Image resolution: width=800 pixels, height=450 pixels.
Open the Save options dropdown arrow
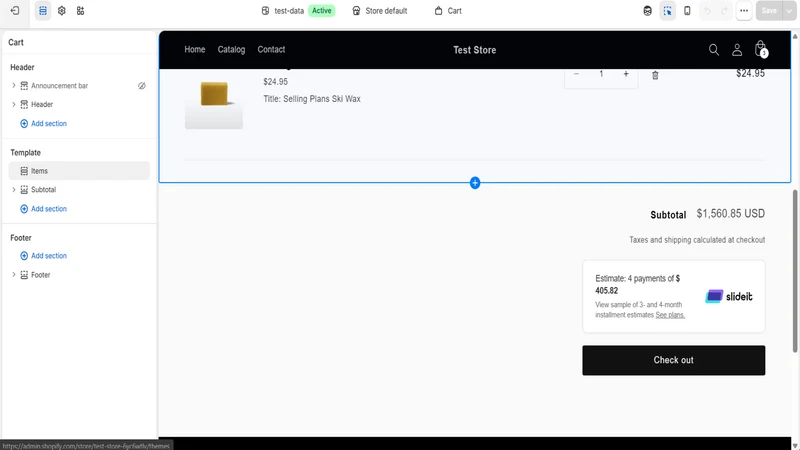coord(789,11)
